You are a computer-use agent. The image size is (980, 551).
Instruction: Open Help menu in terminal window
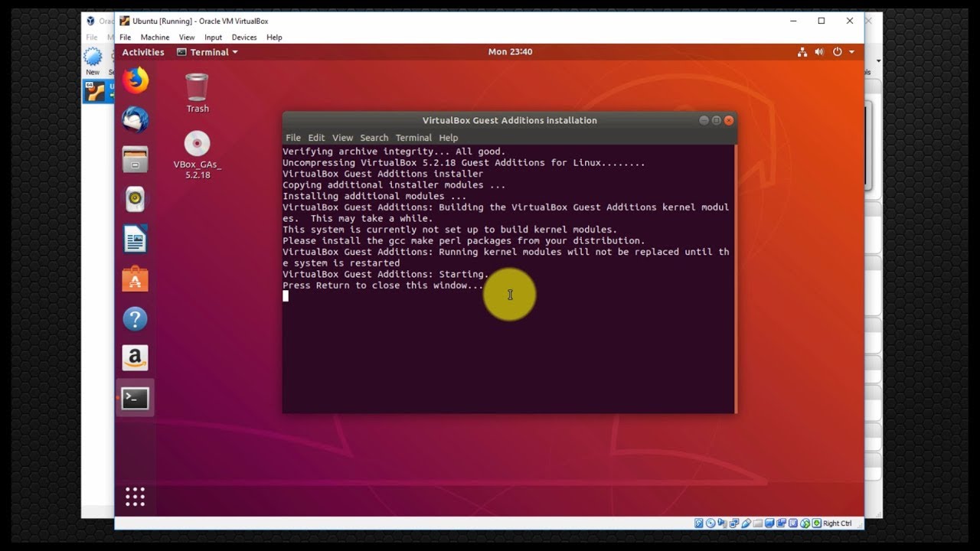click(449, 138)
